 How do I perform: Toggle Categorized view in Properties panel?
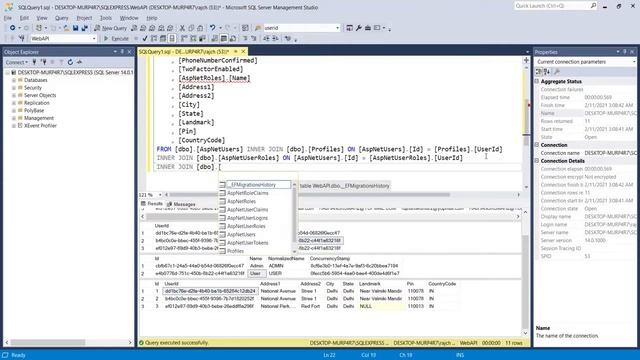539,72
